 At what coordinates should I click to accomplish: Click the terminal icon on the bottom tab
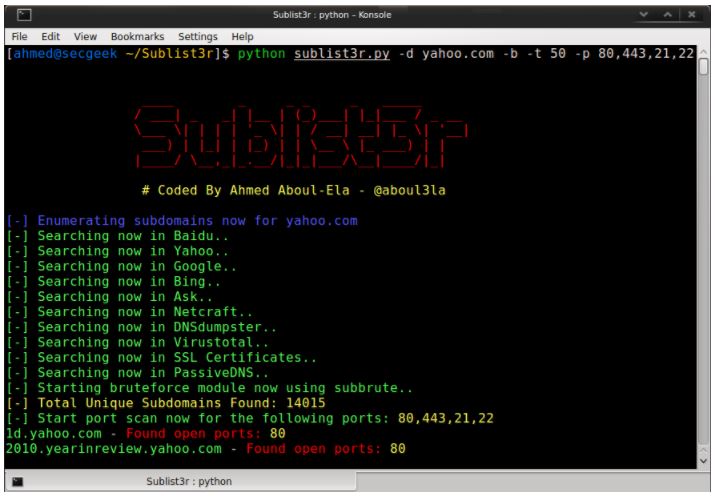pyautogui.click(x=17, y=481)
